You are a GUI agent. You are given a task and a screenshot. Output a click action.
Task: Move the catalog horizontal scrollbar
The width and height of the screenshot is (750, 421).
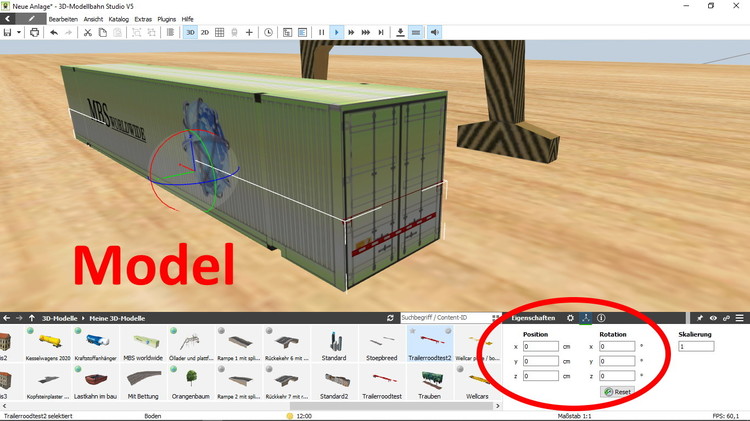click(391, 406)
